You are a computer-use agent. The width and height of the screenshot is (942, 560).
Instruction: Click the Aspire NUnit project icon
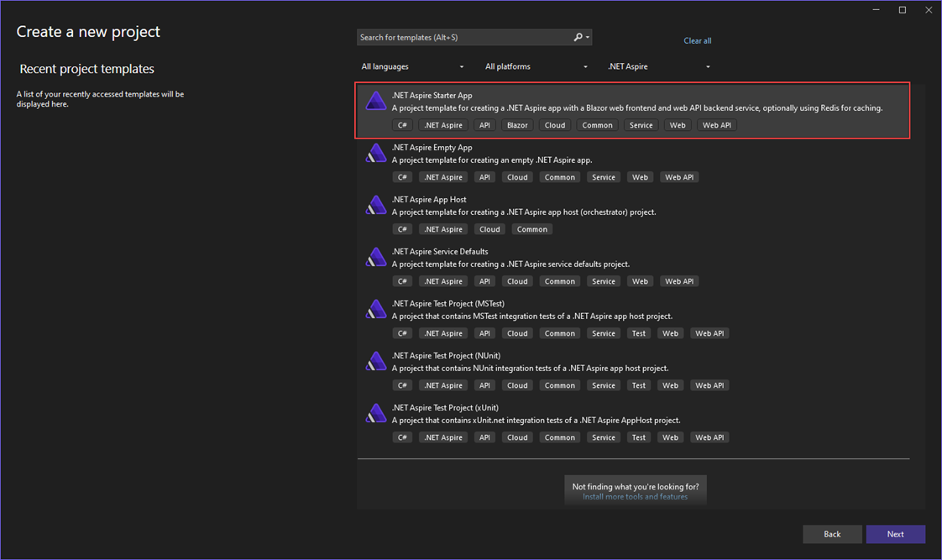click(376, 362)
